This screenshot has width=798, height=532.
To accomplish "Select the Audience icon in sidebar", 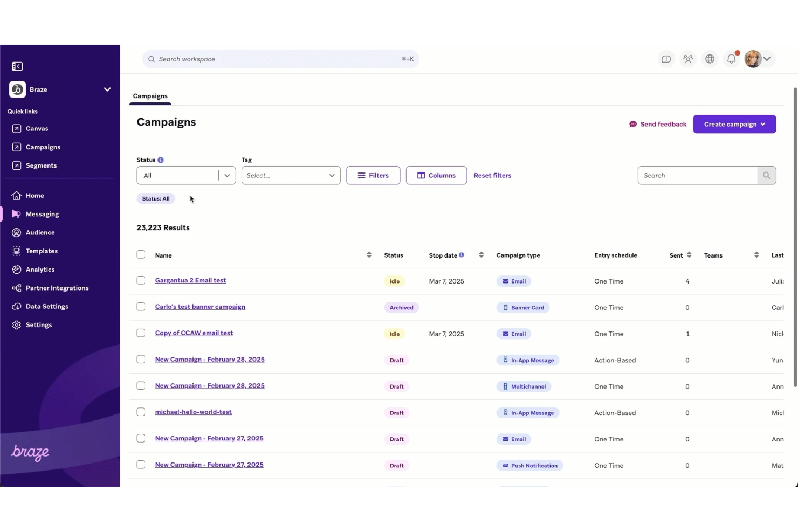I will pos(17,232).
